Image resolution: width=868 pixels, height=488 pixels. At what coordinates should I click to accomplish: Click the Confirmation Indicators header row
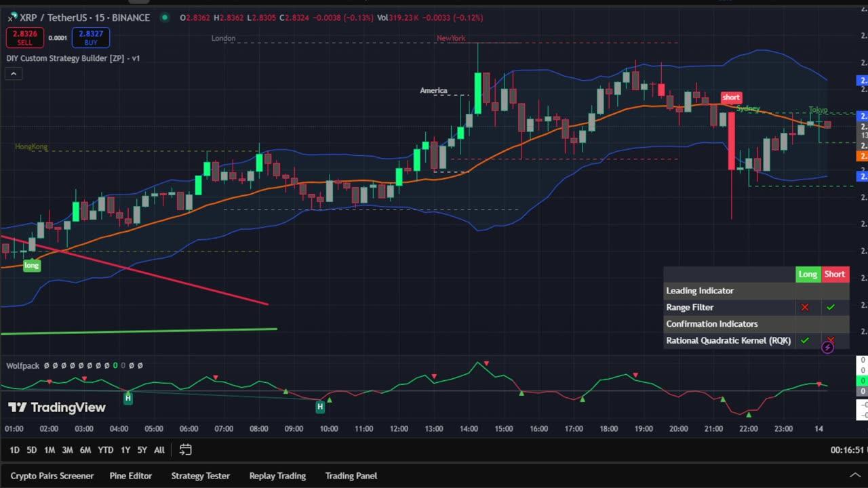(756, 324)
